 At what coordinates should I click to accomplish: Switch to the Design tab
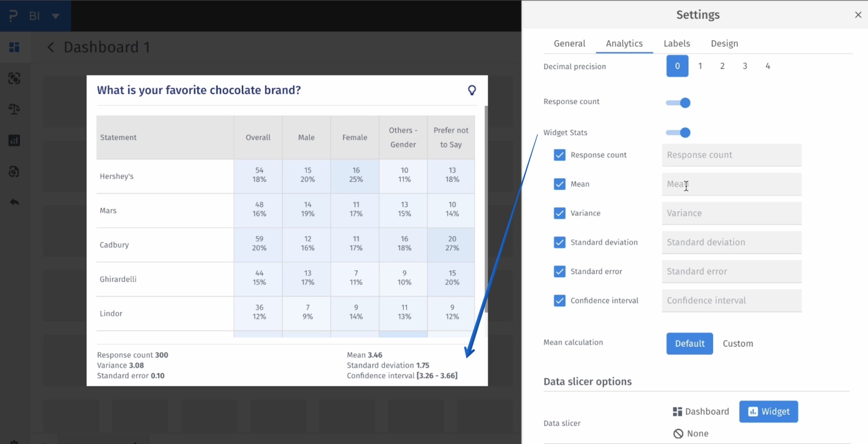[x=724, y=44]
